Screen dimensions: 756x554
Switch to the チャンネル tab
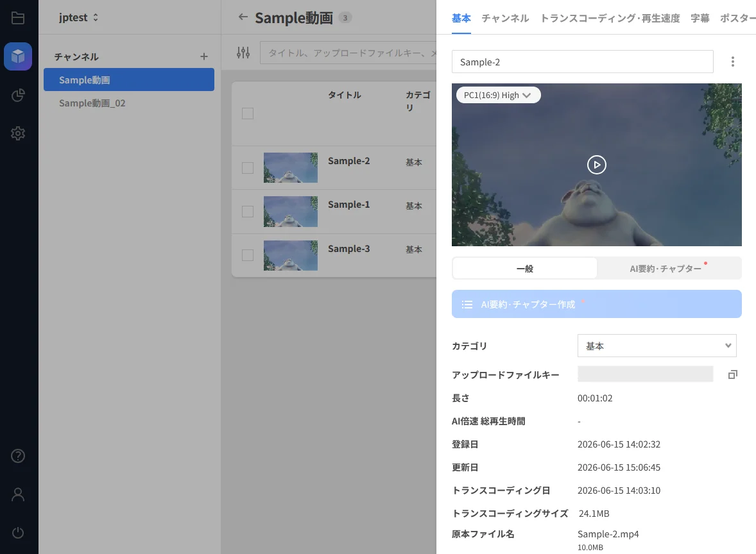(505, 19)
